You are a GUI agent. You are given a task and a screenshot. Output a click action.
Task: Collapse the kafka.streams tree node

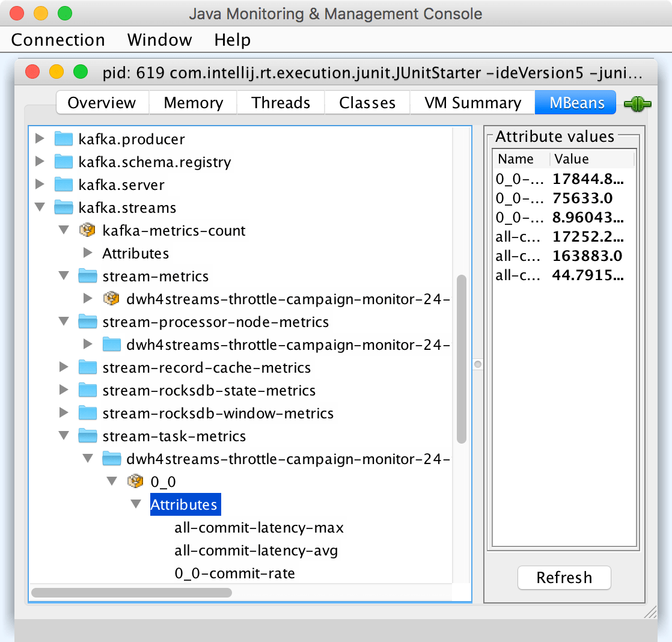(x=39, y=207)
